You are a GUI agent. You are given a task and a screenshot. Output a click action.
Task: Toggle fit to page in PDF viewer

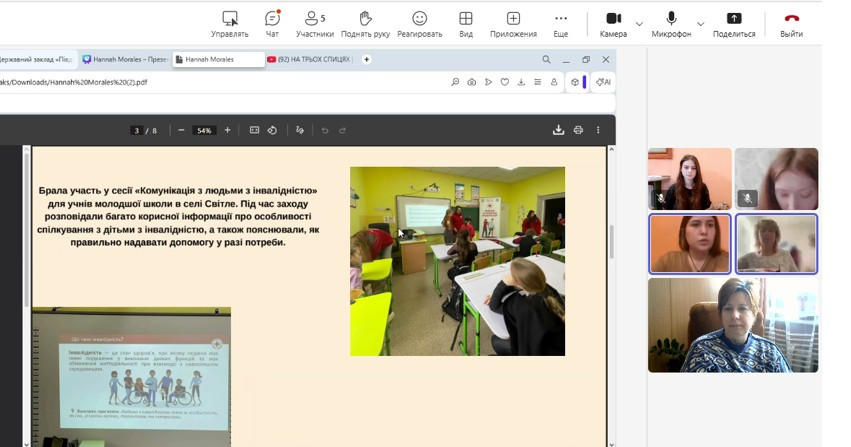254,130
